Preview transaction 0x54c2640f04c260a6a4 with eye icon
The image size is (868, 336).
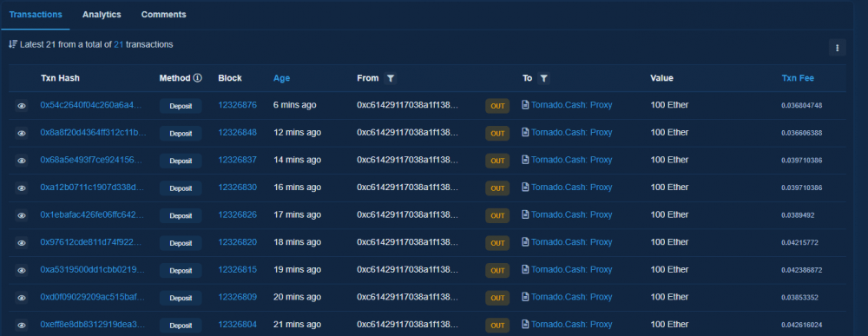click(x=22, y=106)
